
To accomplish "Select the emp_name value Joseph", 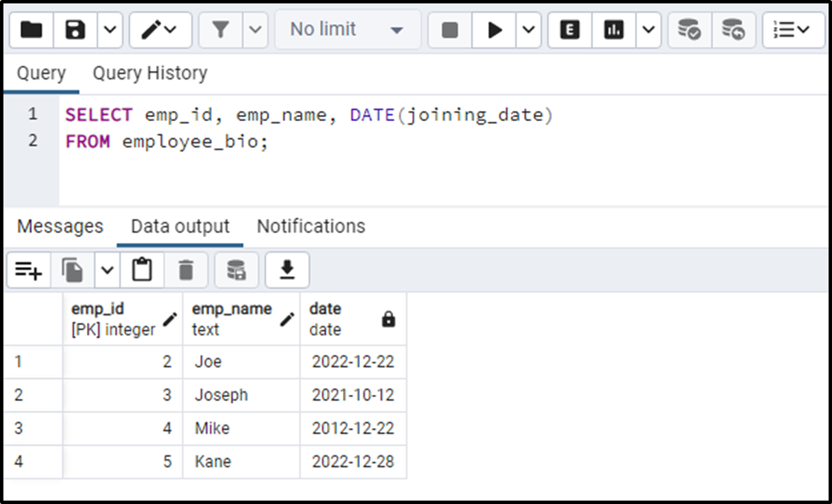I will [222, 396].
